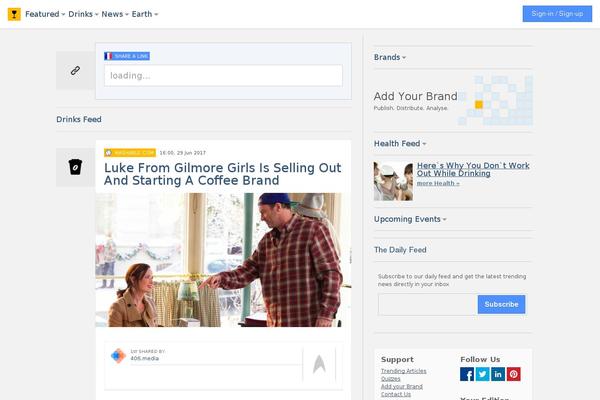Click the Sign in / Sign up button
600x400 pixels.
pyautogui.click(x=557, y=14)
